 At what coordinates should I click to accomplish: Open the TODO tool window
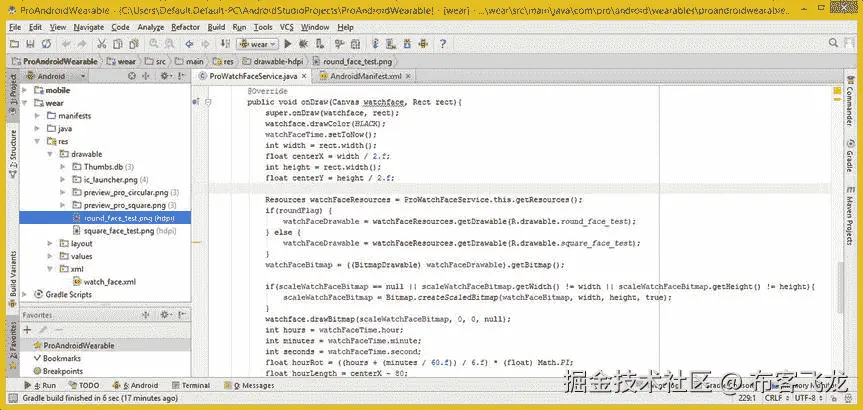coord(84,385)
